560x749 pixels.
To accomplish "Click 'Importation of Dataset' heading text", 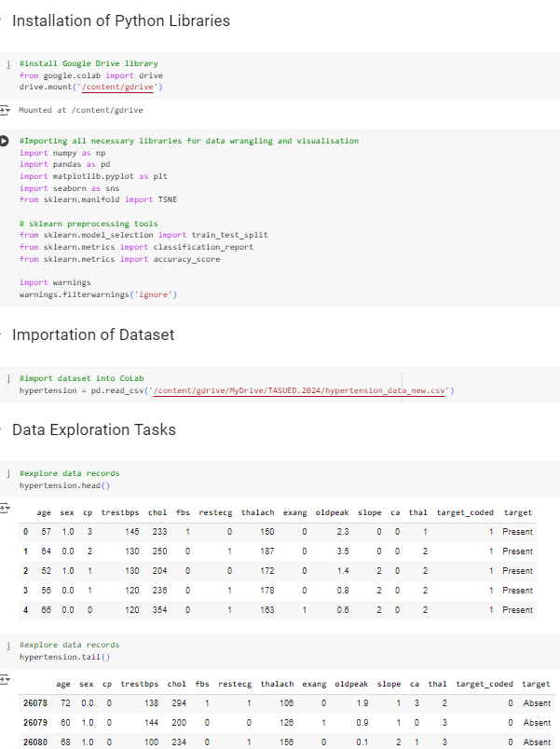I will click(93, 334).
